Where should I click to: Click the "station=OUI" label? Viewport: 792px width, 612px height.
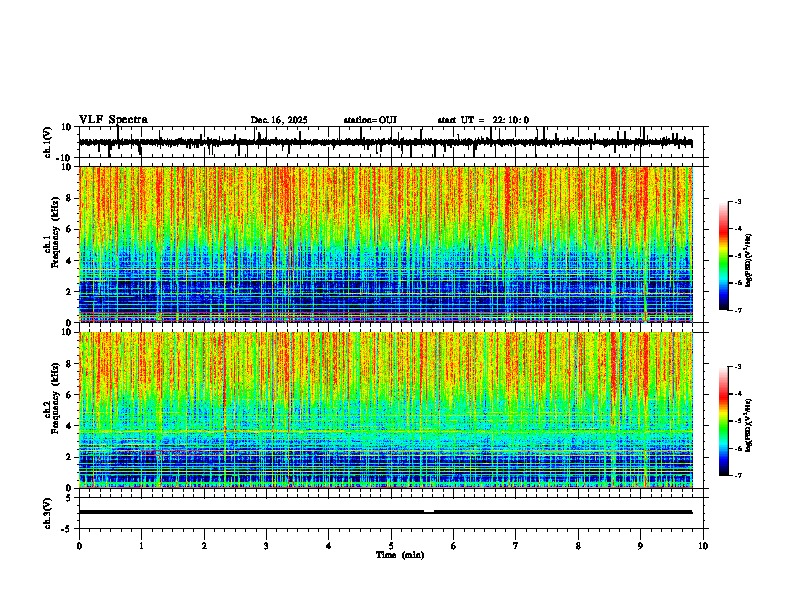point(370,120)
